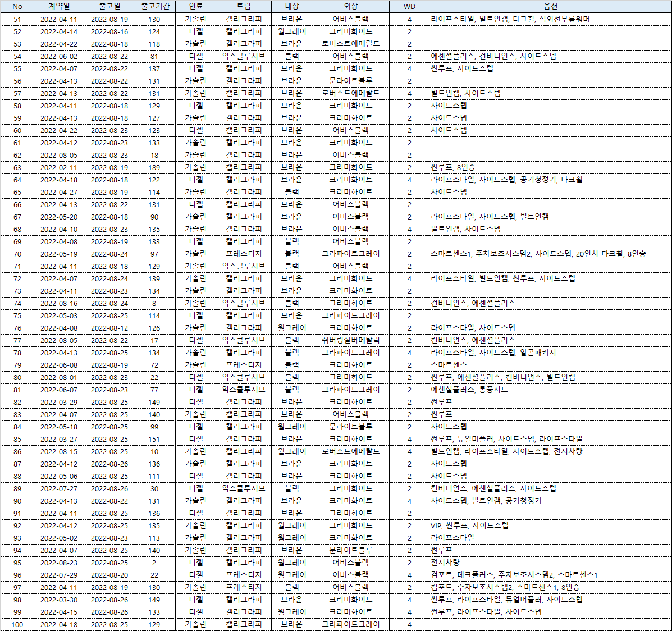Click options '썬루프, 8인승' in row 63
The height and width of the screenshot is (631, 672).
(x=452, y=168)
